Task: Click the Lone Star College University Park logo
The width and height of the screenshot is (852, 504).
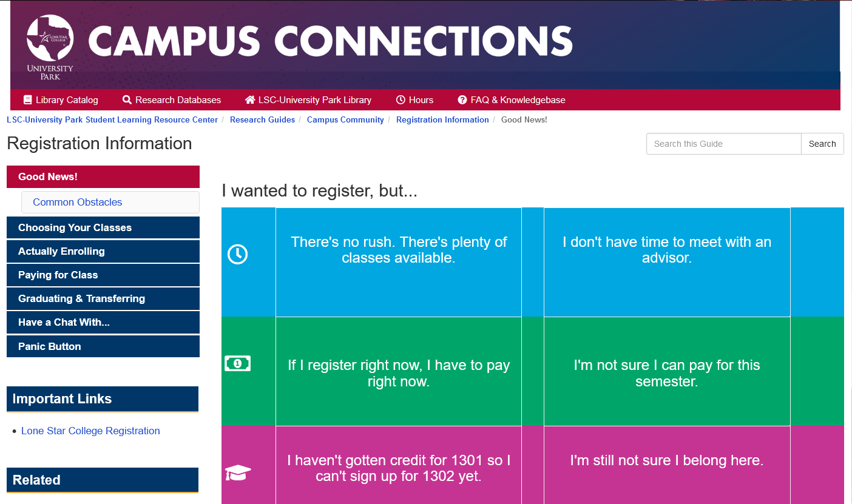Action: click(x=50, y=47)
